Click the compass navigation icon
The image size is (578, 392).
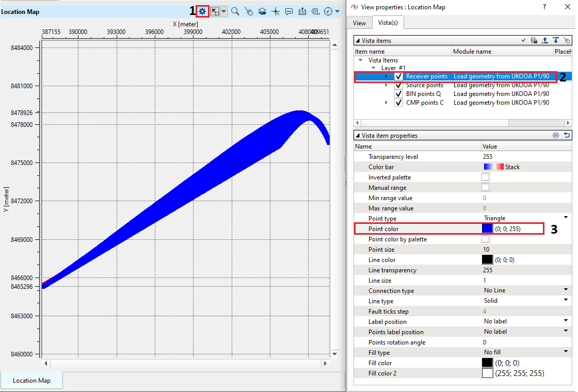(328, 11)
